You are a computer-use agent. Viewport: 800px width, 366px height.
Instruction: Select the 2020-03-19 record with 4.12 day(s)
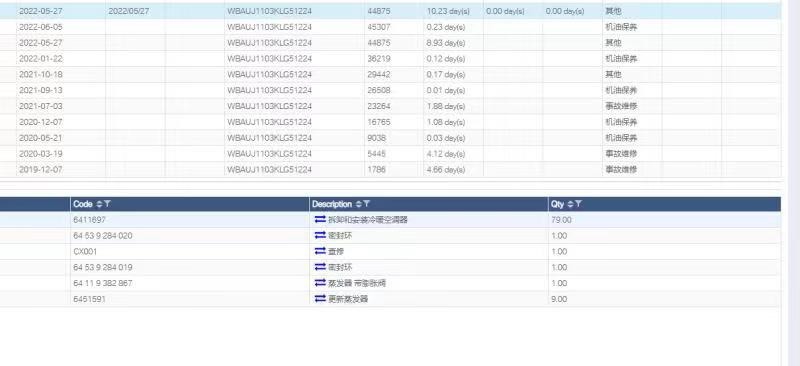[390, 154]
